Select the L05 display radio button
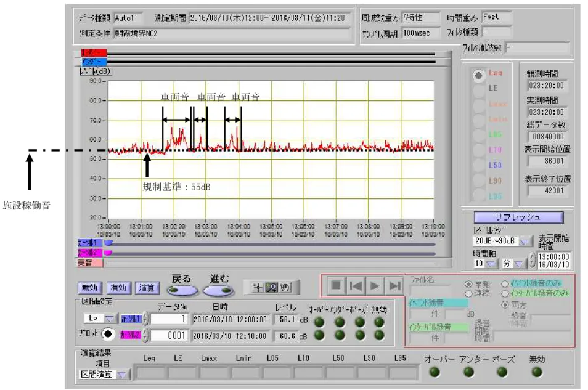This screenshot has width=588, height=390. click(478, 136)
